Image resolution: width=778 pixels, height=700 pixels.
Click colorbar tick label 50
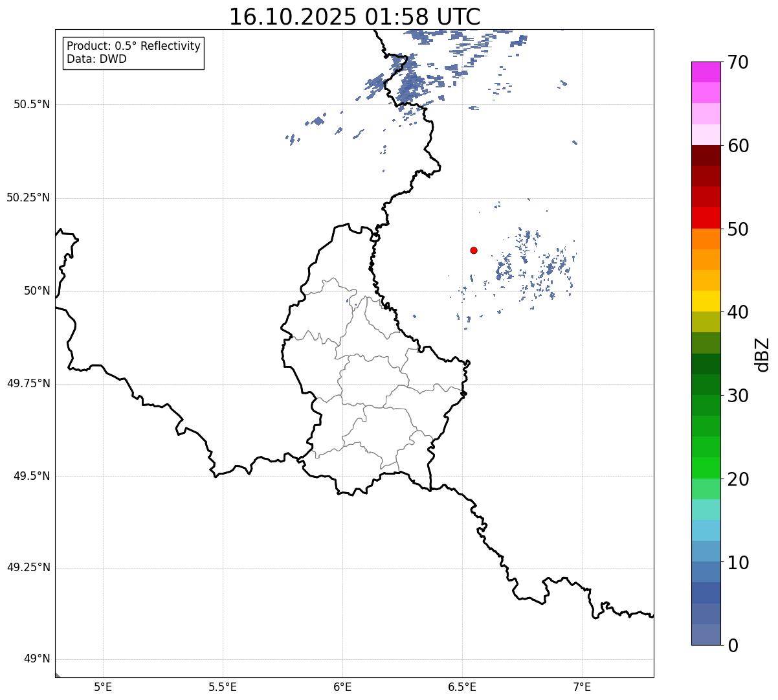point(737,229)
